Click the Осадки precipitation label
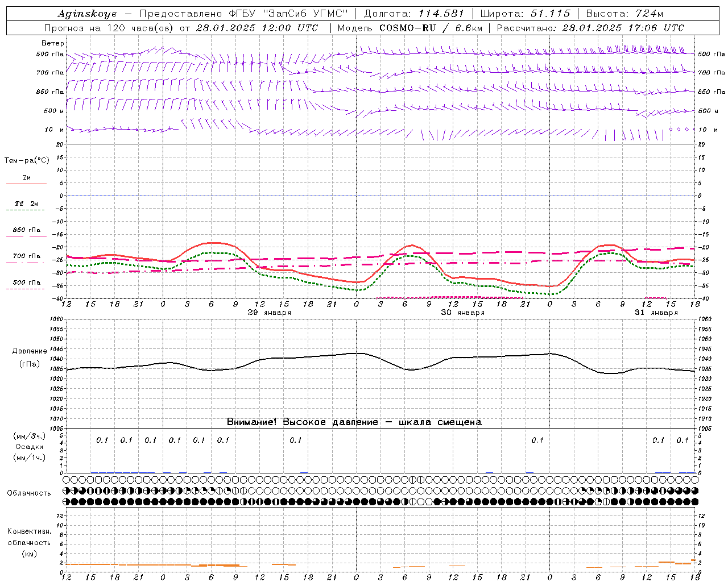Image resolution: width=728 pixels, height=582 pixels. [30, 447]
